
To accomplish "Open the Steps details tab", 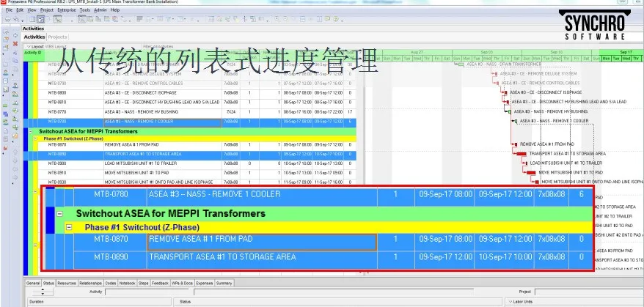I will 143,284.
